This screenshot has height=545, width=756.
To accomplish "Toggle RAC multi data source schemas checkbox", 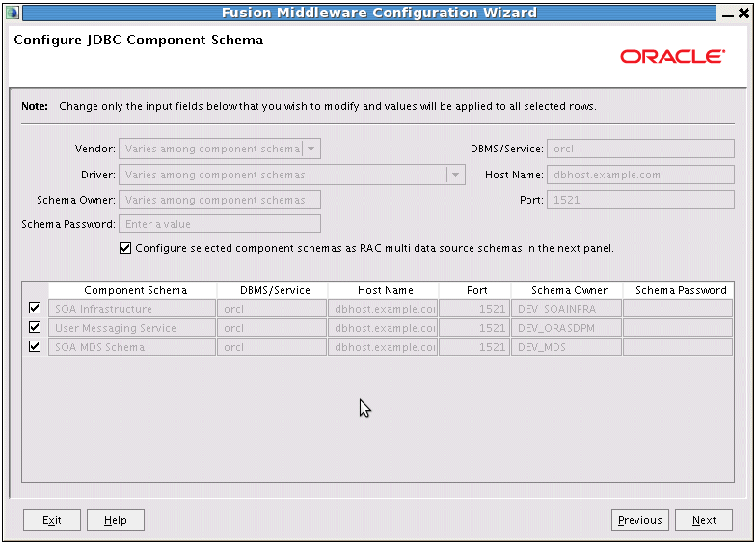I will [x=125, y=248].
